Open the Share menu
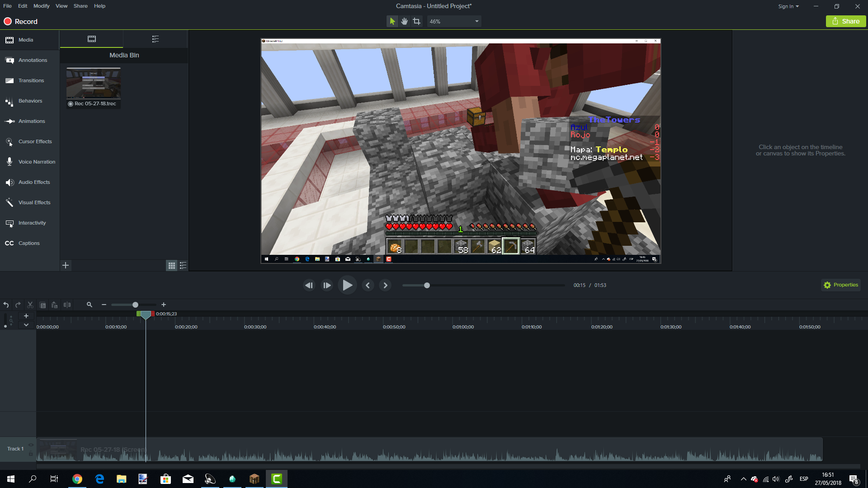868x488 pixels. [x=80, y=6]
